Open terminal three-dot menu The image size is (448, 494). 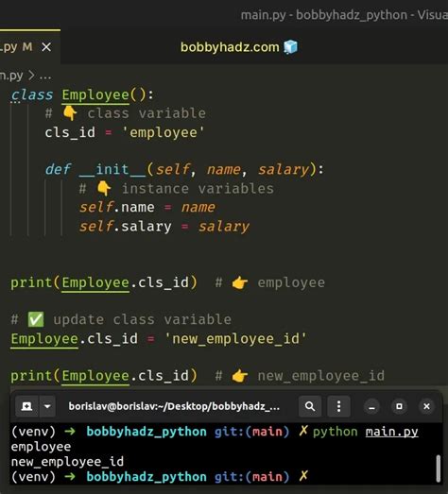coord(338,406)
